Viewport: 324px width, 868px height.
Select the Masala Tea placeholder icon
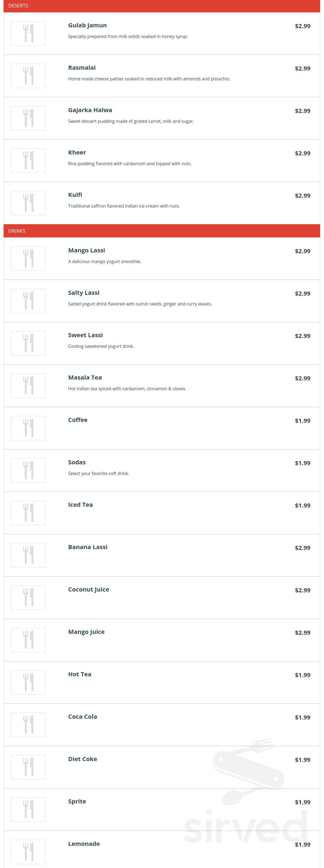pyautogui.click(x=28, y=386)
